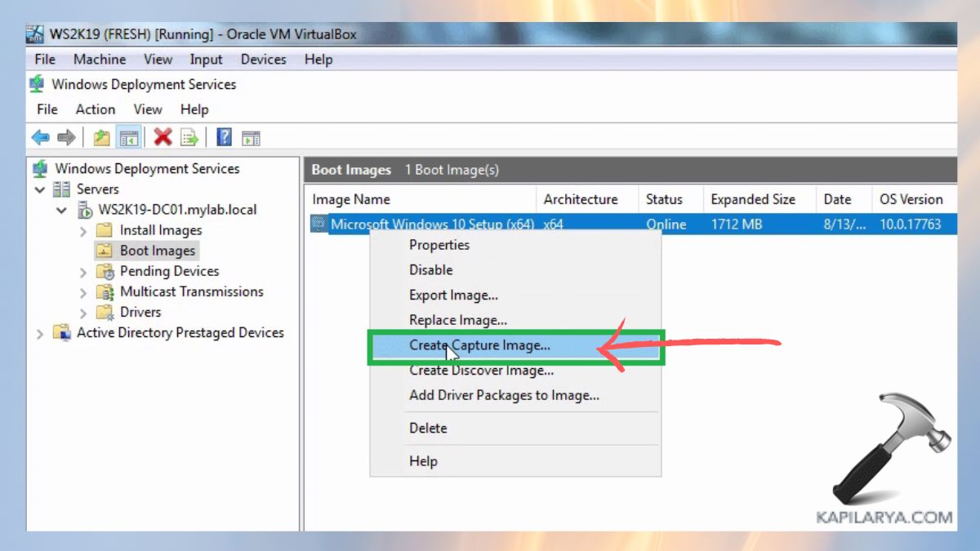
Task: Click the Windows Deployment Services title icon
Action: (x=37, y=84)
